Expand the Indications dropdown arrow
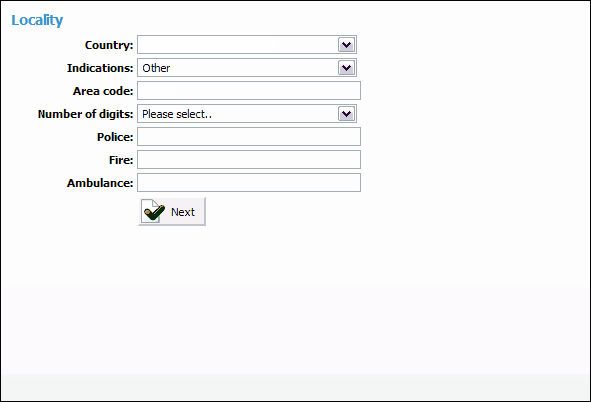591x402 pixels. 346,68
